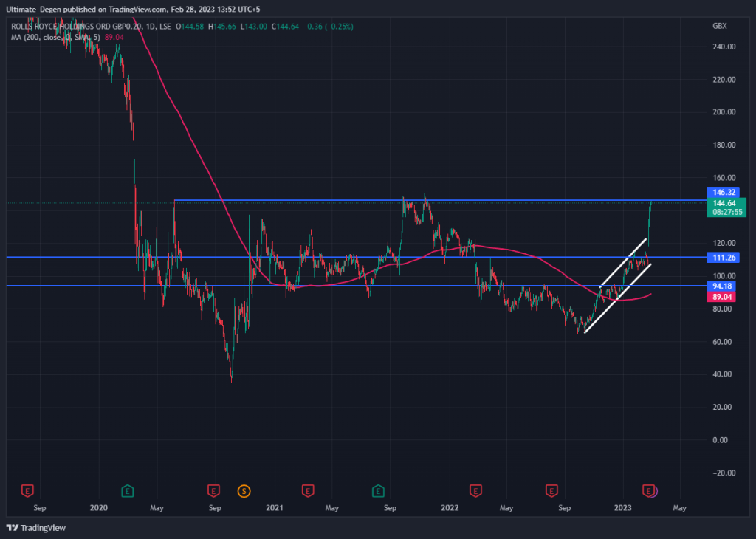Open the green earnings marker near Sep 2021
756x539 pixels.
click(x=378, y=491)
